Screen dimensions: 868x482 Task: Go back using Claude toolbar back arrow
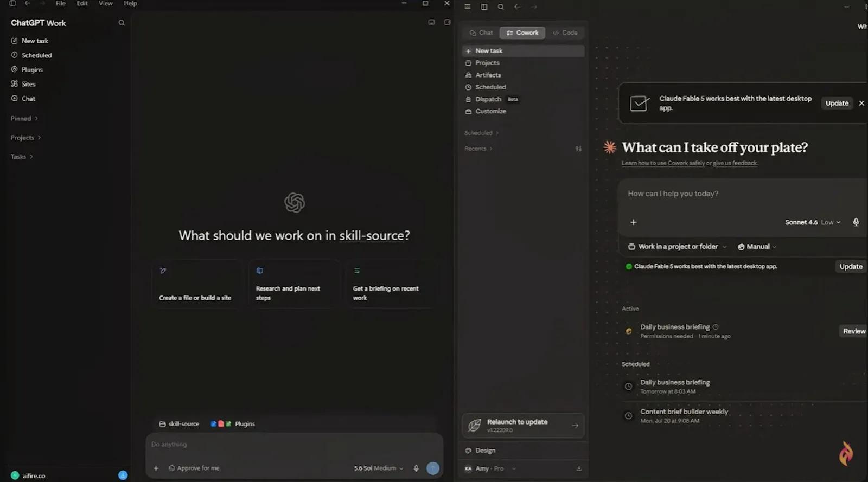pyautogui.click(x=517, y=7)
